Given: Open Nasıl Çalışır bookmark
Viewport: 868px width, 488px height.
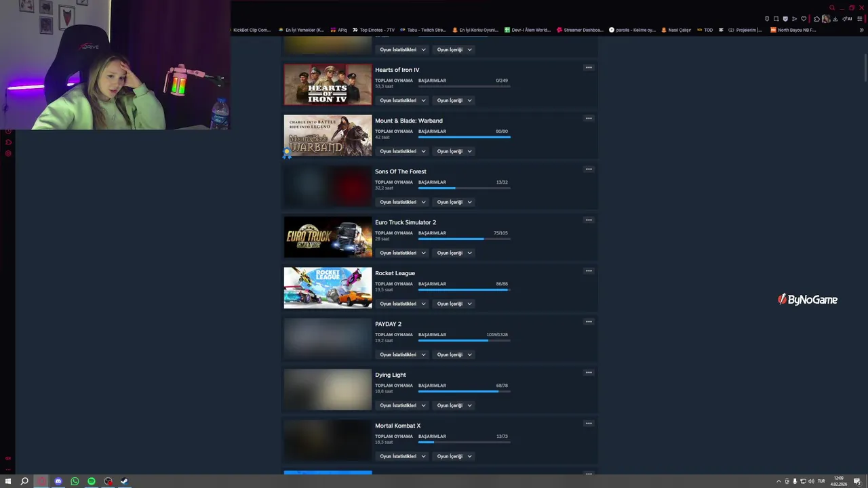Looking at the screenshot, I should coord(675,30).
